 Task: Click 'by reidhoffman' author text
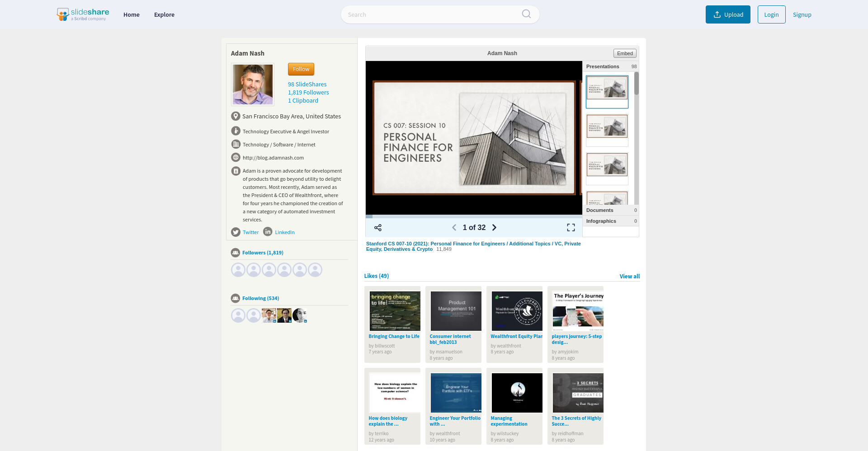[567, 434]
